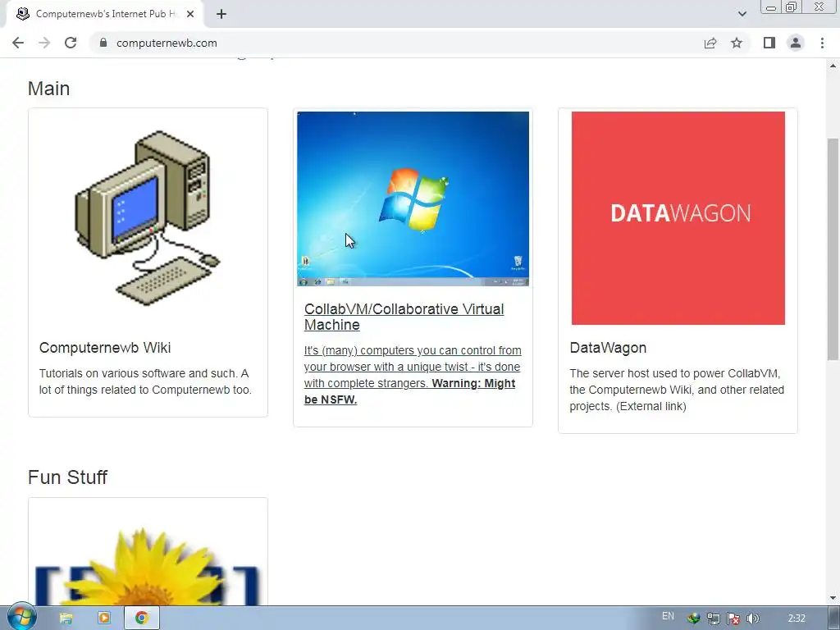Launch Windows Media Player from taskbar
This screenshot has height=630, width=840.
(x=104, y=619)
